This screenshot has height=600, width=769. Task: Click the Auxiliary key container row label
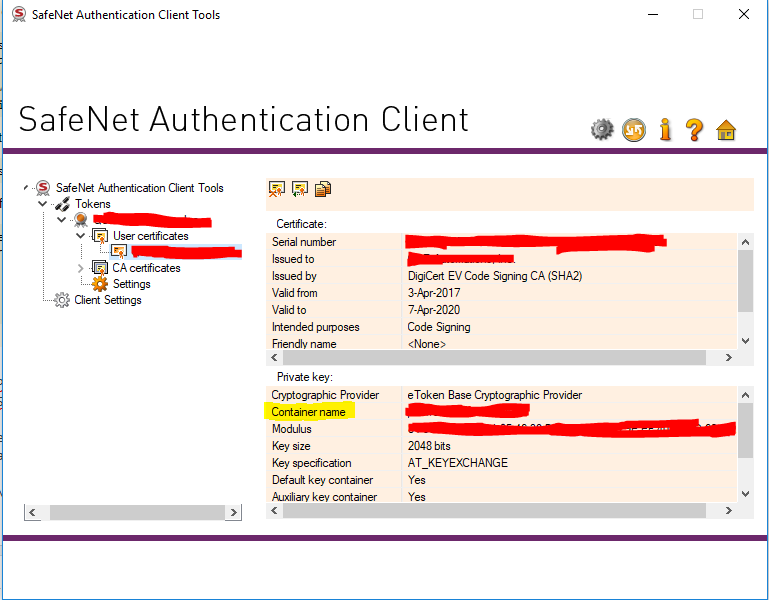click(324, 496)
